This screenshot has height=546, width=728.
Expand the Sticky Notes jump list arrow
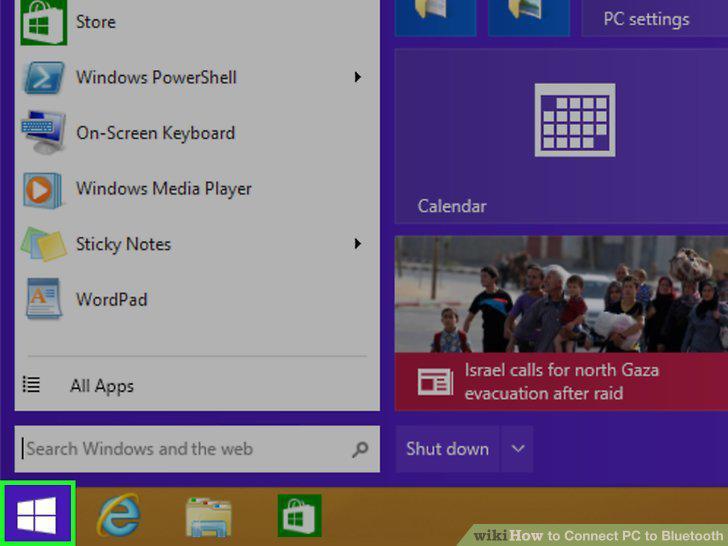[358, 244]
